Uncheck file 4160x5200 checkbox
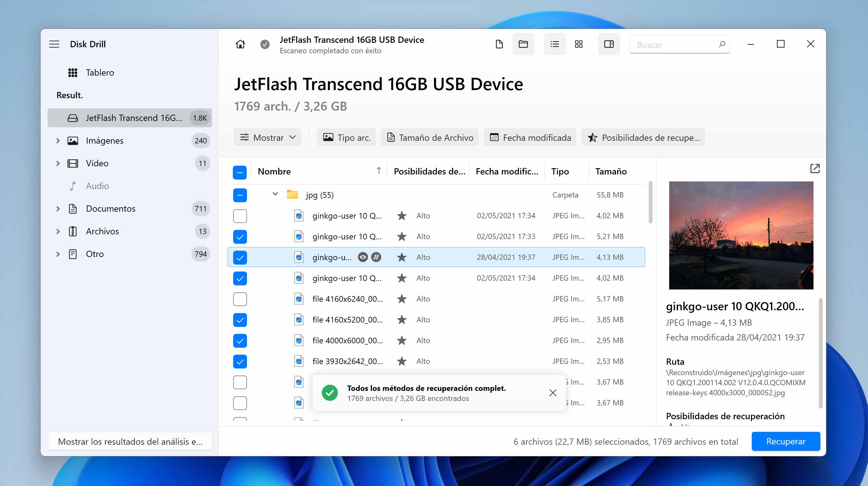 (239, 320)
